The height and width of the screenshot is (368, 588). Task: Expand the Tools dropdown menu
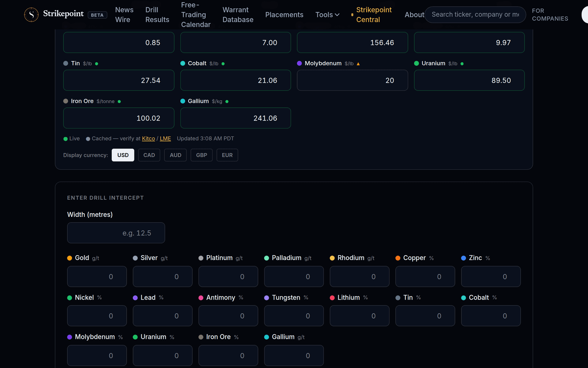click(327, 15)
